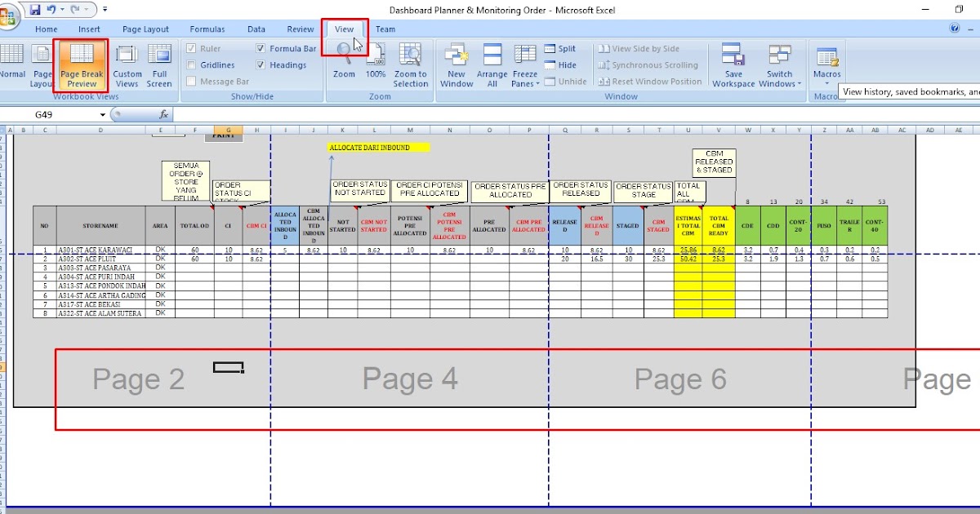Image resolution: width=980 pixels, height=514 pixels.
Task: Open the Office button menu
Action: pos(9,15)
